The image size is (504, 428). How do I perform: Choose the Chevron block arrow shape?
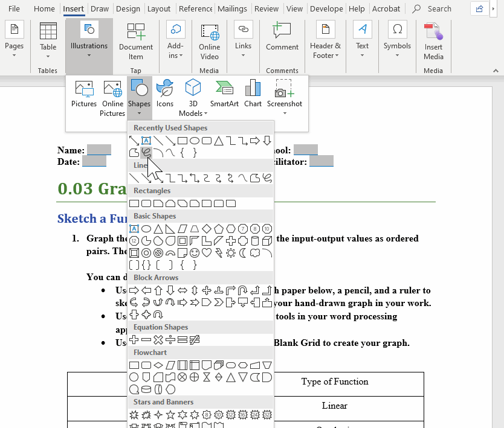click(219, 302)
